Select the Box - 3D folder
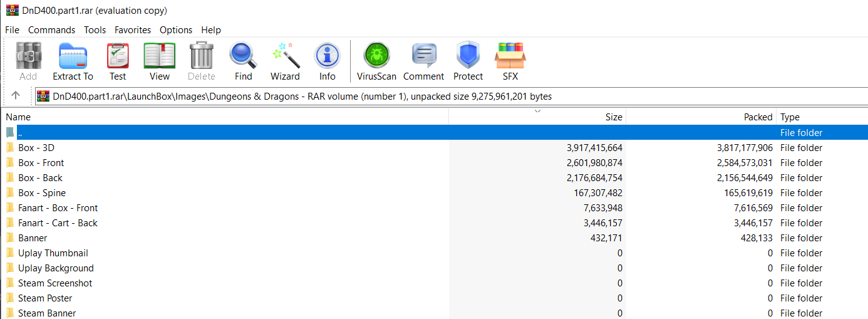 tap(36, 148)
